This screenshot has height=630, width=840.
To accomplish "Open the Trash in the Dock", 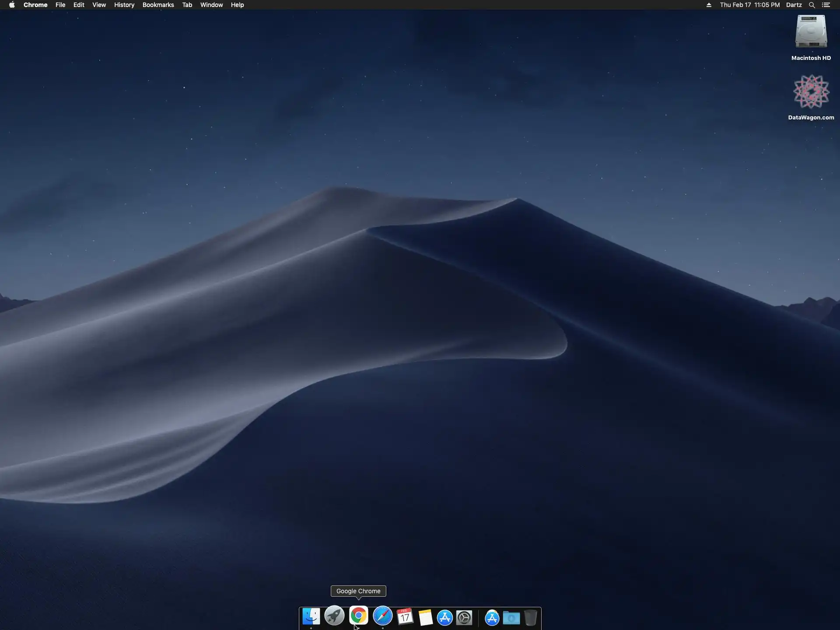I will point(530,617).
